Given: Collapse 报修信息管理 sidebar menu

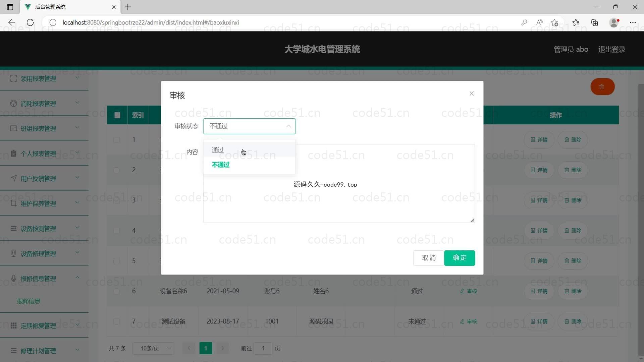Looking at the screenshot, I should 44,279.
